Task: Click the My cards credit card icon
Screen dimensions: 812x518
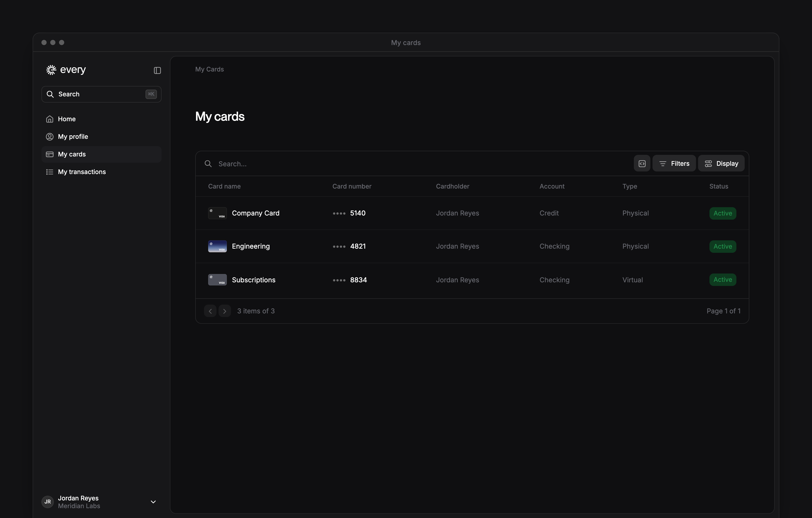Action: (49, 154)
